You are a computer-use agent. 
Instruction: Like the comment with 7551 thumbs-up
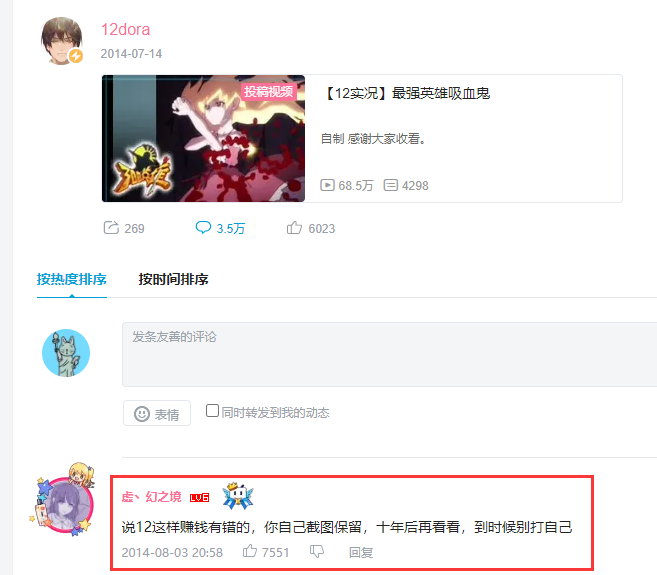pos(250,551)
